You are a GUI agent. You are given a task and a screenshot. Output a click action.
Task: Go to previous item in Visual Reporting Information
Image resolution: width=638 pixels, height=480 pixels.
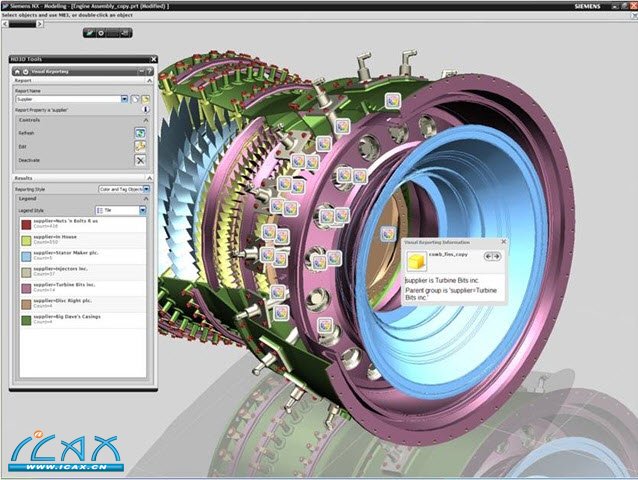click(x=488, y=256)
